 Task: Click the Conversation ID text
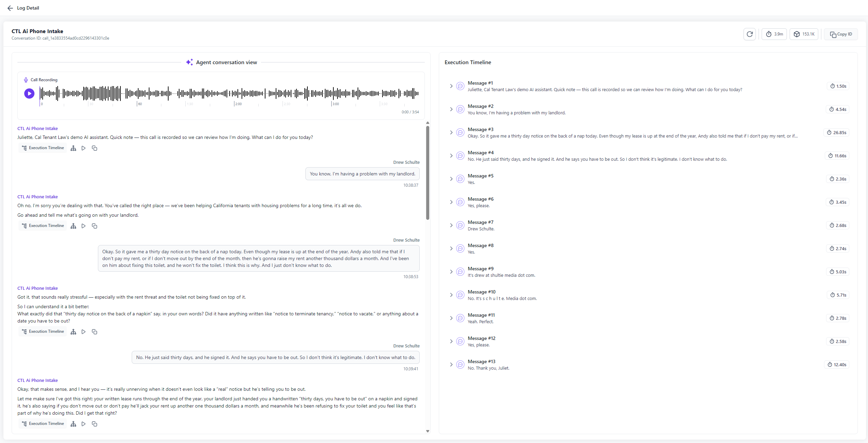pyautogui.click(x=60, y=38)
